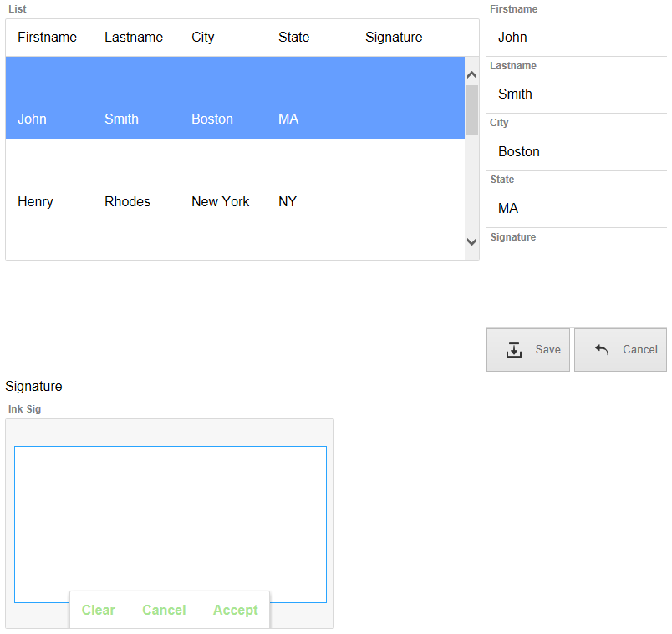Click the Signature column header
Image resolution: width=672 pixels, height=634 pixels.
(x=394, y=38)
